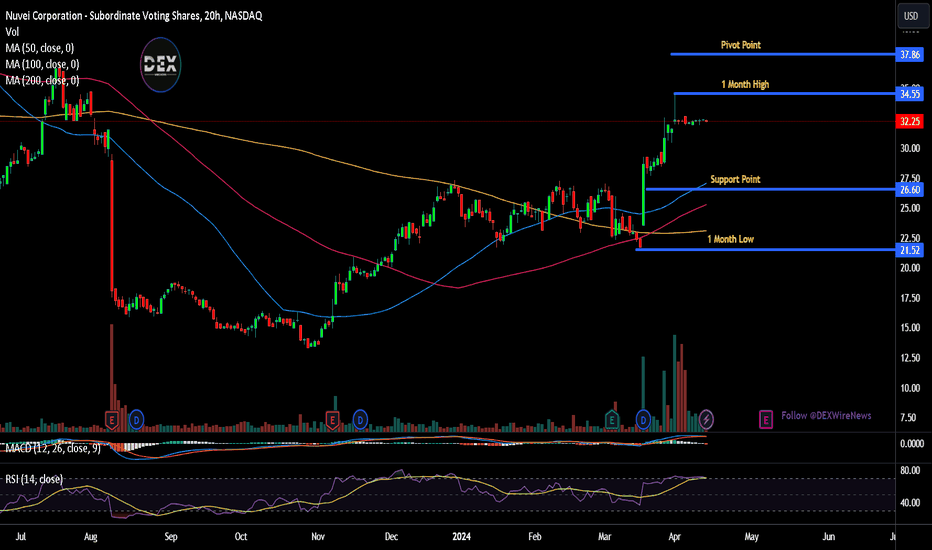The height and width of the screenshot is (550, 932).
Task: Click the Aug label on time axis
Action: click(x=90, y=537)
